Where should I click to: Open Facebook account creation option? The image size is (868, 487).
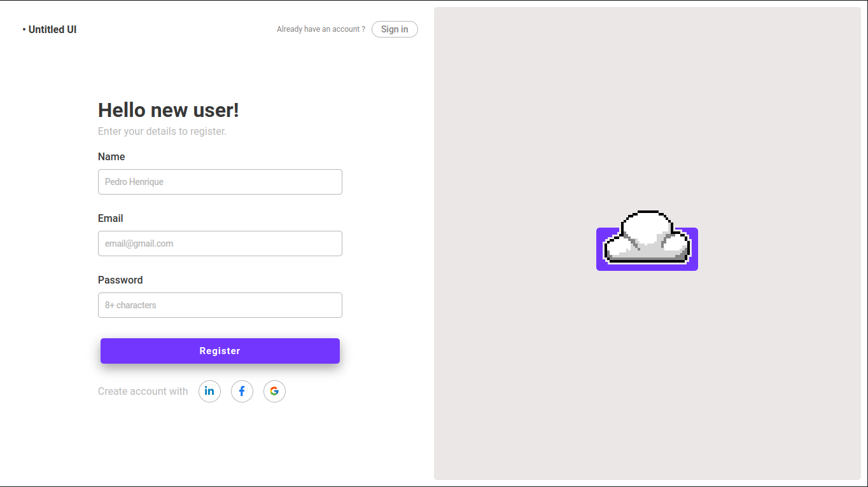click(x=242, y=391)
